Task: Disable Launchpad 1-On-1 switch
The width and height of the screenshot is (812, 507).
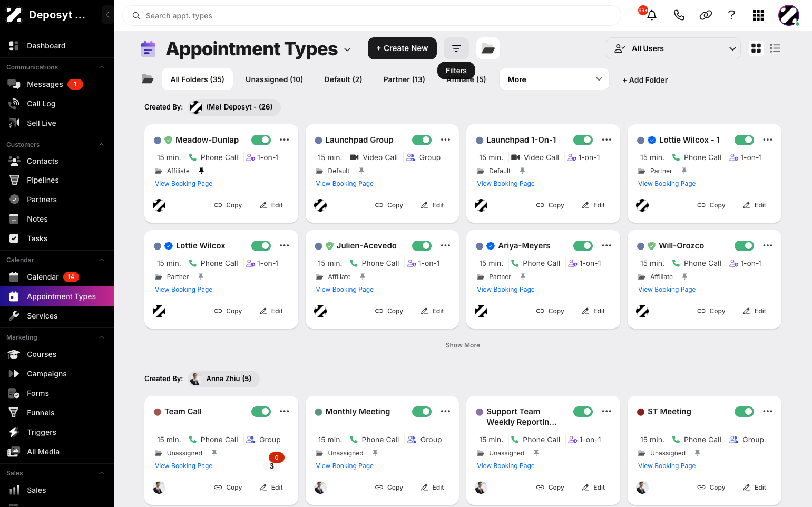Action: point(583,140)
